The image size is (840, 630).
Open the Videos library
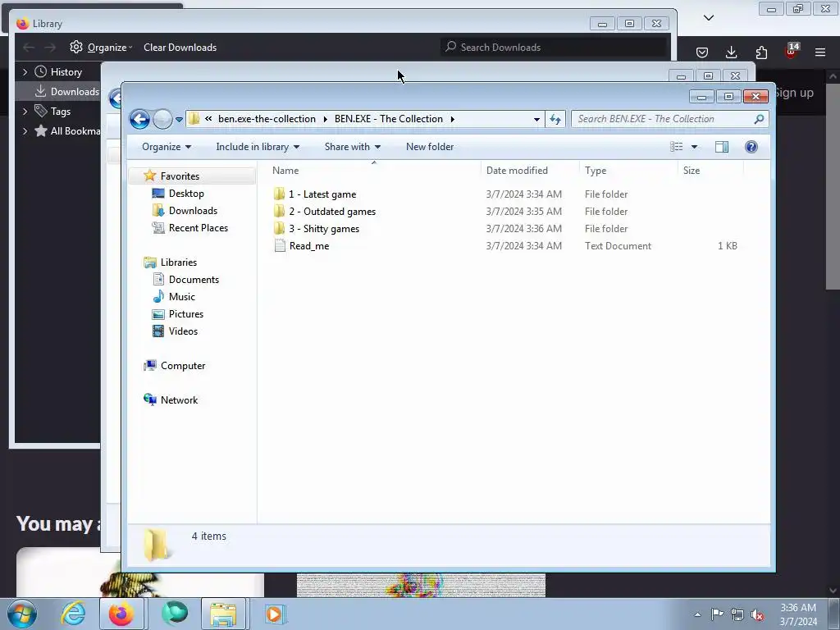[183, 331]
